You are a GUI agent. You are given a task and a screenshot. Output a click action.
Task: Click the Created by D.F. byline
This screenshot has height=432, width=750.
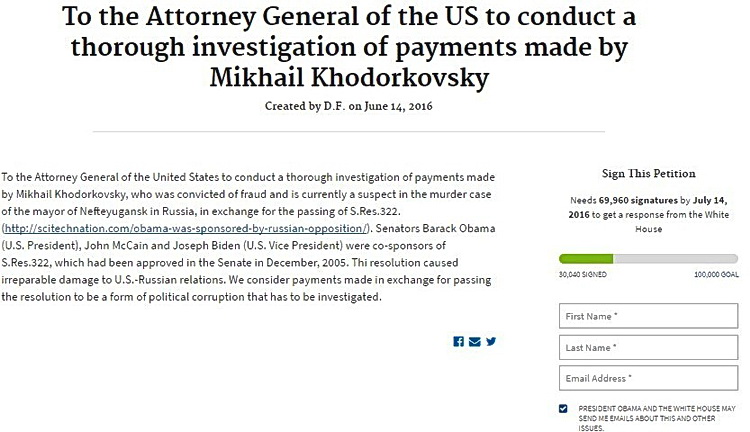(x=349, y=106)
